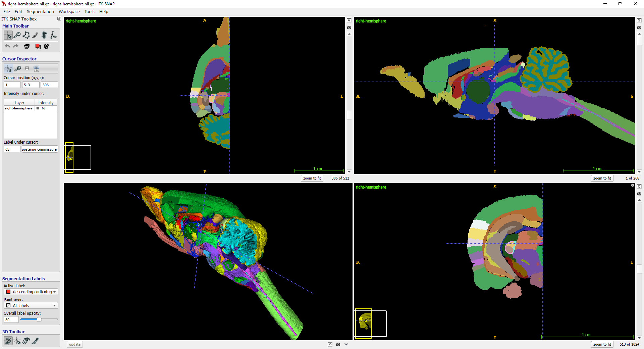
Task: Activate the Snake segmentation tool
Action: click(44, 35)
